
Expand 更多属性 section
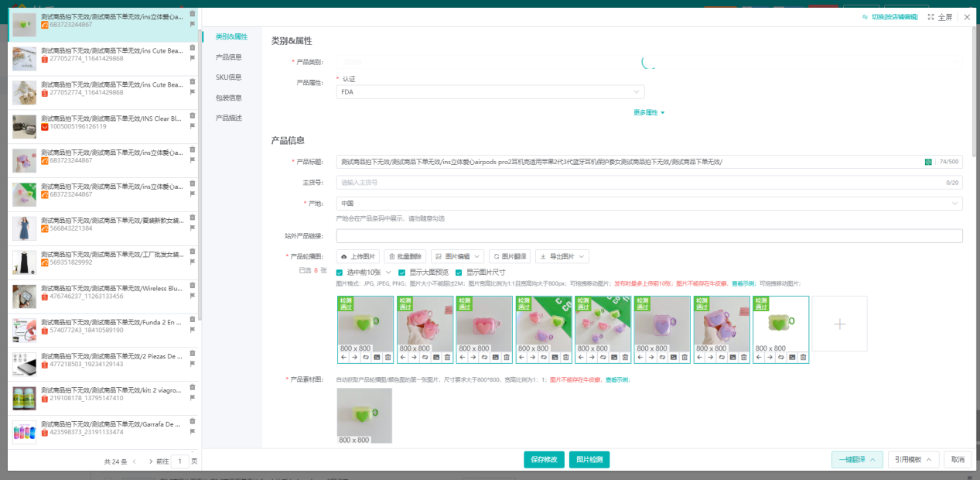649,112
